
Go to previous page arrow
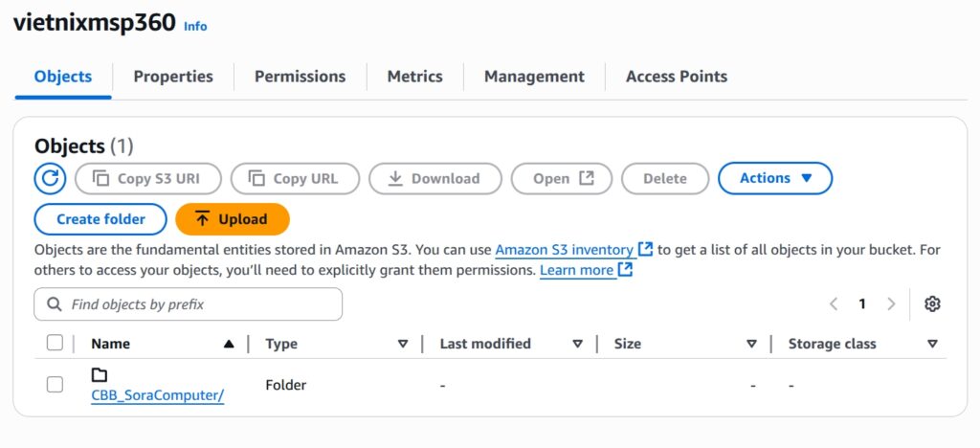[834, 304]
